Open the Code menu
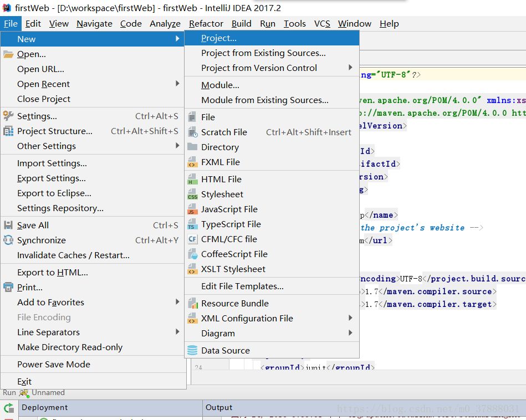Viewport: 526px width, 420px height. 131,24
